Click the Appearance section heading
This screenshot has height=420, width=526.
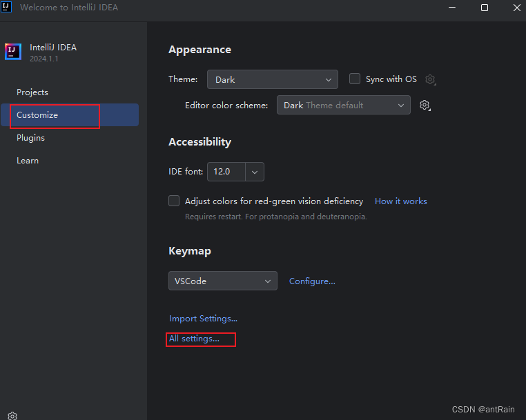[199, 50]
